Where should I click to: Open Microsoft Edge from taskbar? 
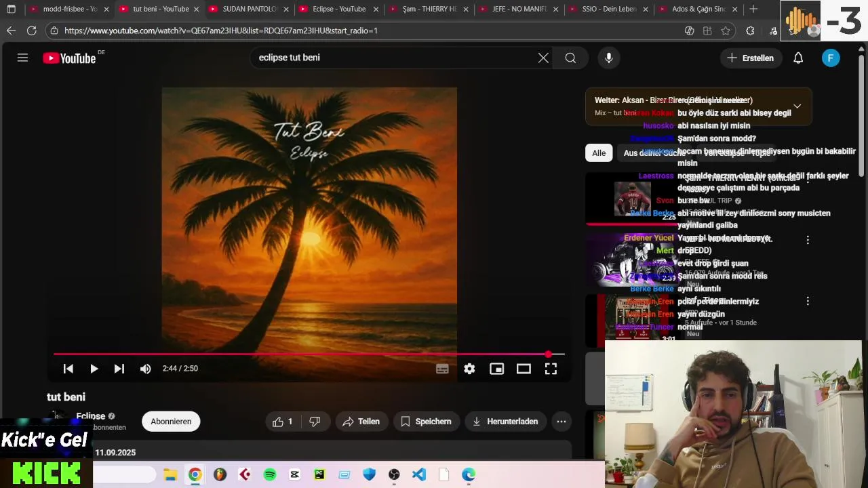pos(469,474)
